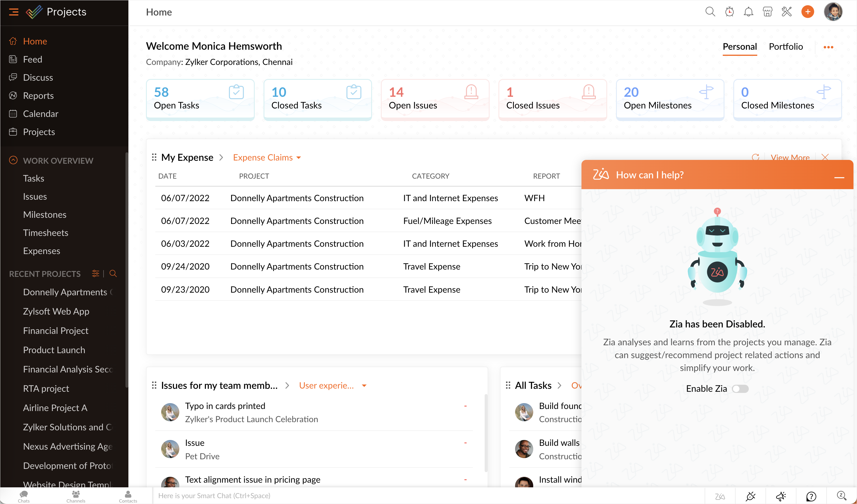Open the notifications bell icon
Screen dimensions: 857x504
[748, 12]
